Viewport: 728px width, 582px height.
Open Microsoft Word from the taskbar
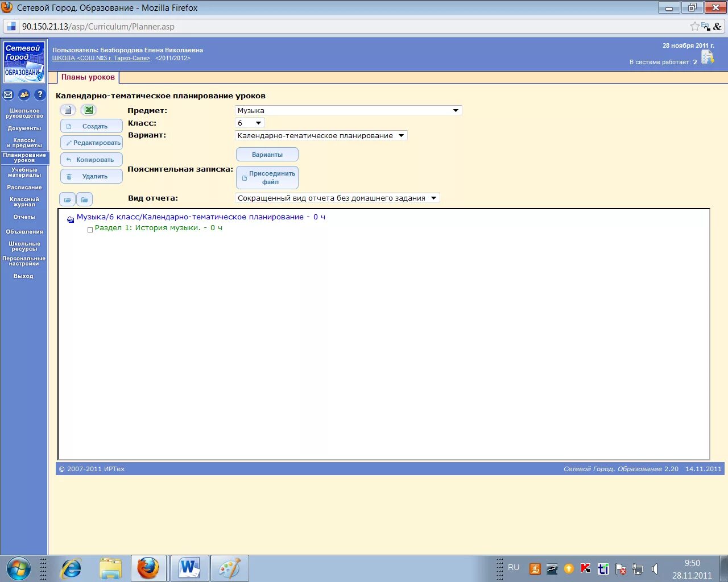[189, 568]
